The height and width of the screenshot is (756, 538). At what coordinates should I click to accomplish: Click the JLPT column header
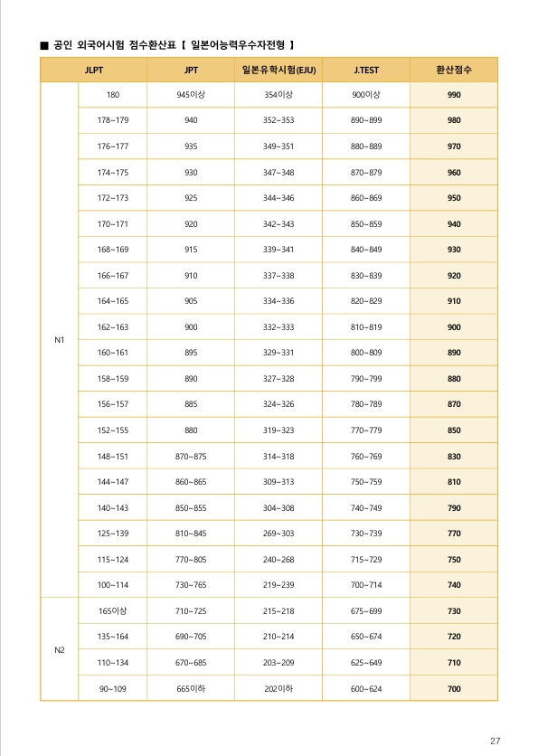93,70
